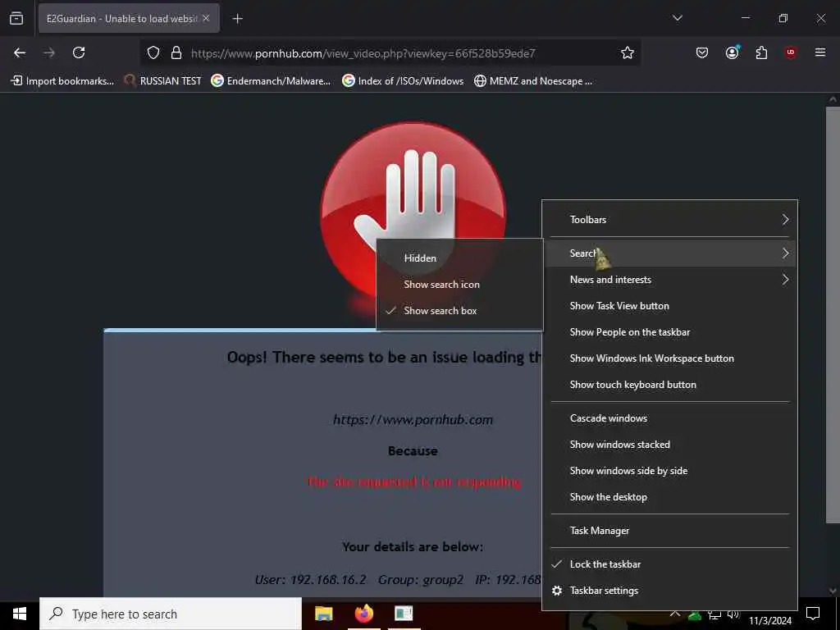840x630 pixels.
Task: Click the blocked URL https://www.pornhub.com text
Action: tap(413, 419)
